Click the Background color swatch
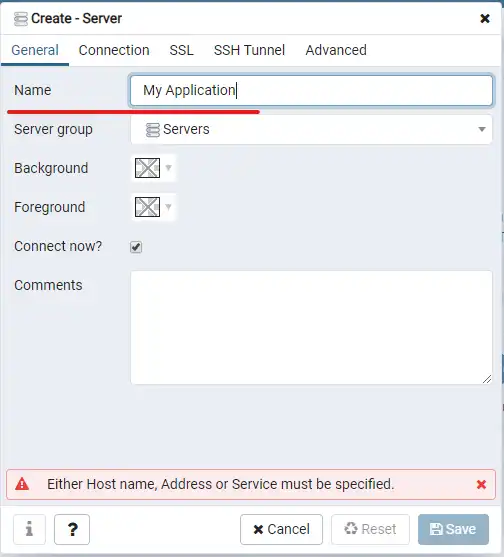Image resolution: width=504 pixels, height=557 pixels. [147, 168]
